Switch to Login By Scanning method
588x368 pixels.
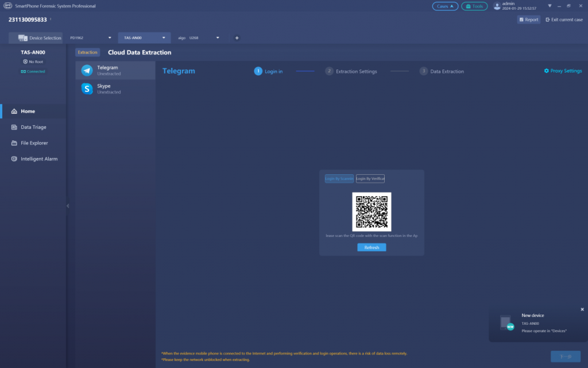coord(339,178)
